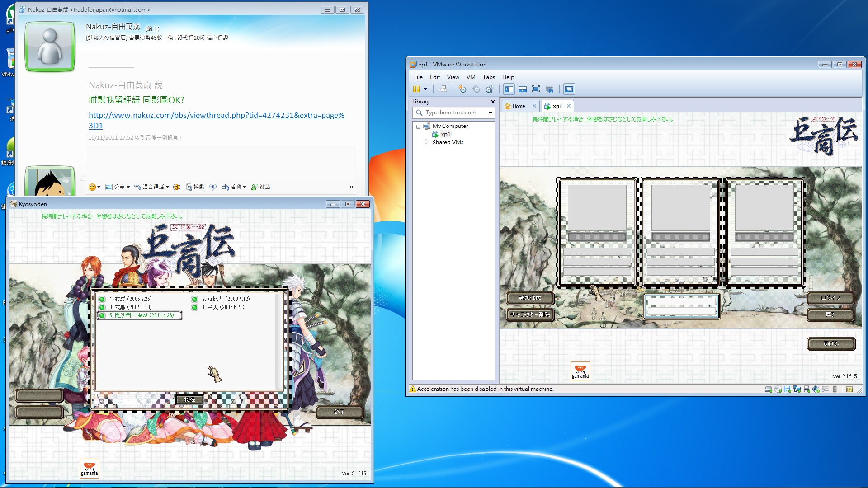Click 新規作成 button in the VM game screen
The image size is (868, 488).
click(530, 298)
